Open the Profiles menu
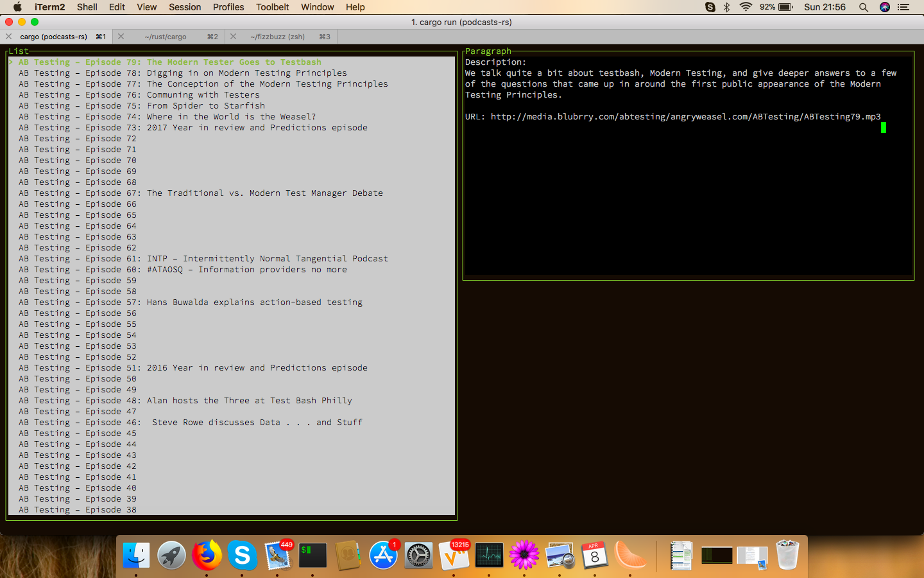Screen dimensions: 924x578 click(x=228, y=7)
